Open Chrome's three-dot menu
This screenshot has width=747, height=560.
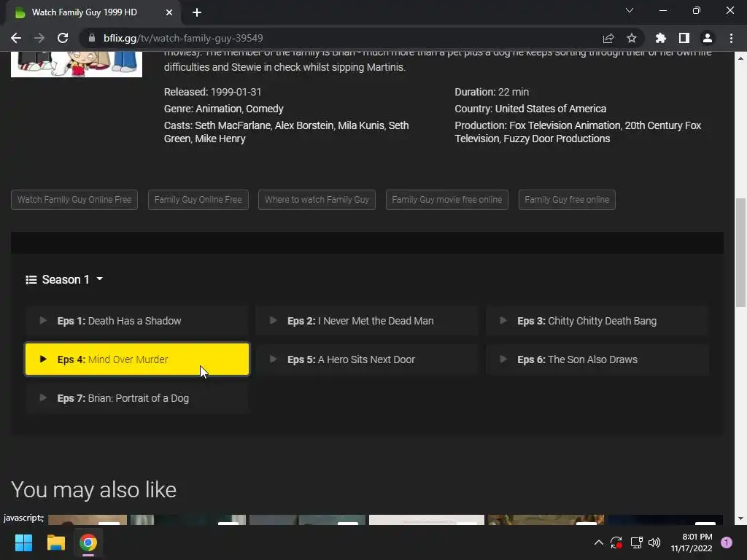[731, 38]
